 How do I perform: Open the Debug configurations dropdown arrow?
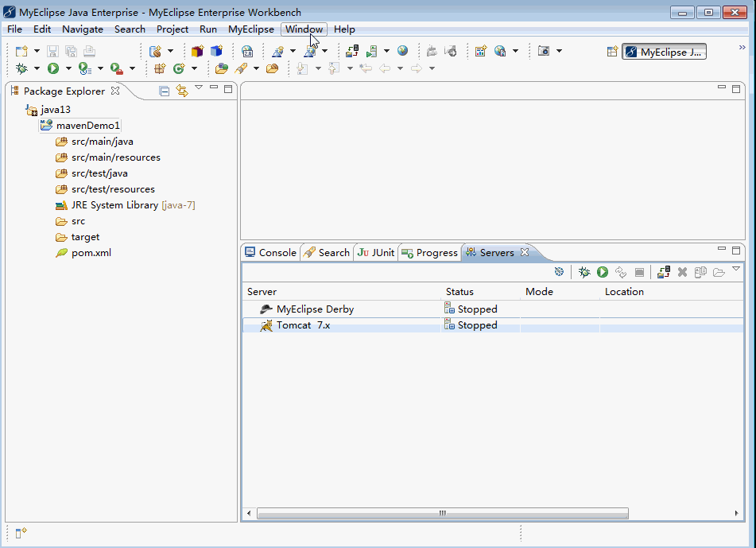(37, 68)
